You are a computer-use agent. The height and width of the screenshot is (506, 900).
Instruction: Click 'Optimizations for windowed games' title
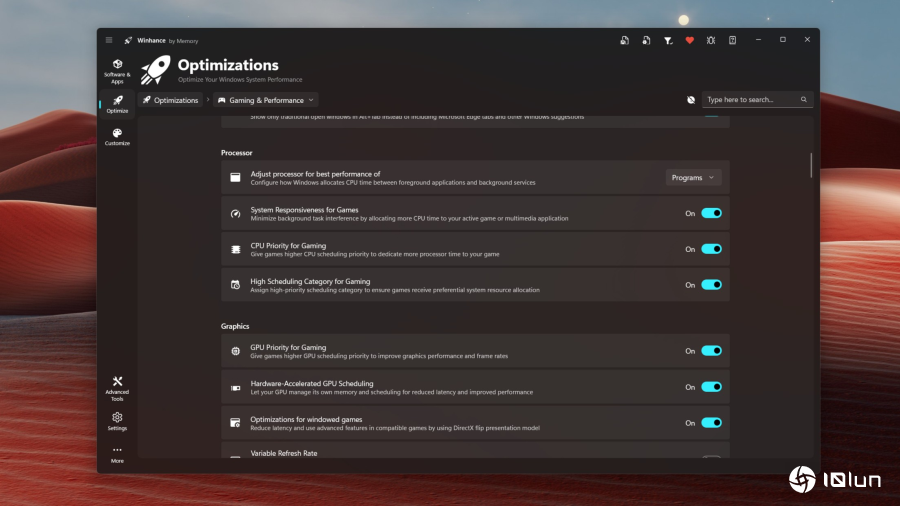click(306, 419)
